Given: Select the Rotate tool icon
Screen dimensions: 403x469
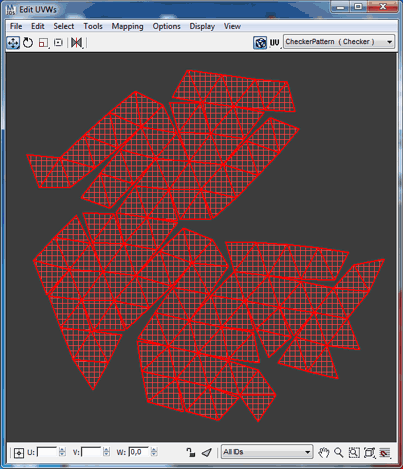Looking at the screenshot, I should pyautogui.click(x=28, y=43).
